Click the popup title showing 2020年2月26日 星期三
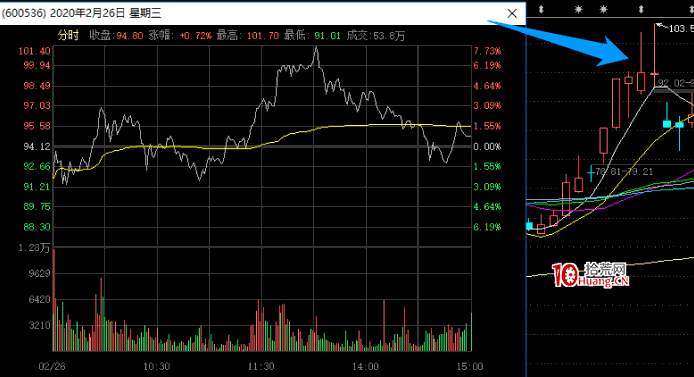This screenshot has height=377, width=694. (x=105, y=13)
